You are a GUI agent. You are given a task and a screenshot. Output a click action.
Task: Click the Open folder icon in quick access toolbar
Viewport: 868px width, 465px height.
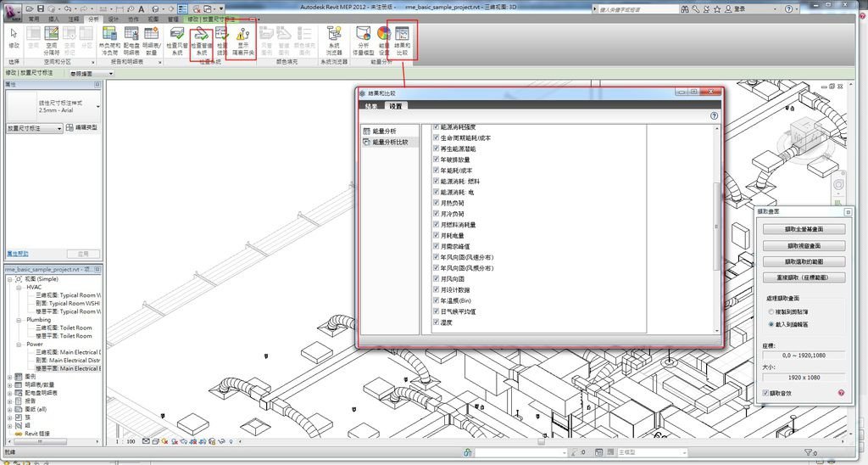point(30,9)
